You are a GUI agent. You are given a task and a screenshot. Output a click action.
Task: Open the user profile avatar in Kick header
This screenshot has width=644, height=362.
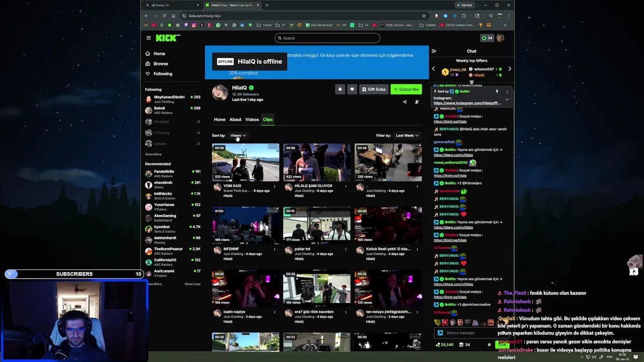500,38
